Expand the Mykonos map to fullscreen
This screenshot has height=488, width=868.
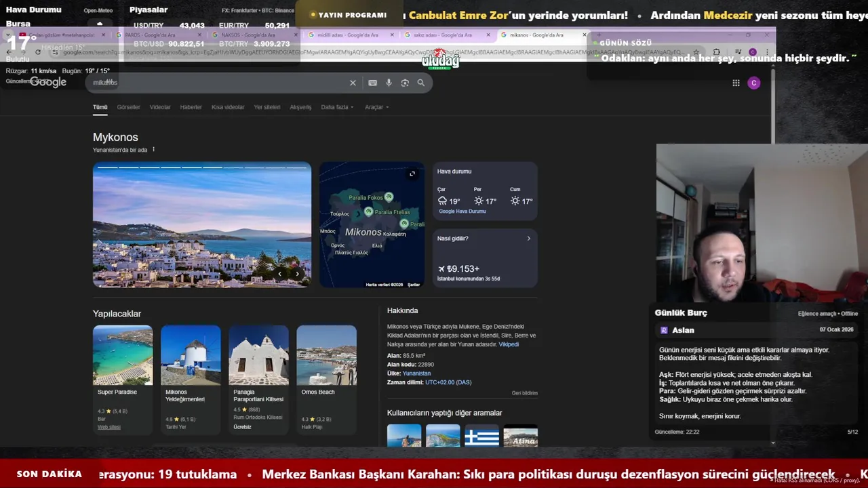point(412,174)
